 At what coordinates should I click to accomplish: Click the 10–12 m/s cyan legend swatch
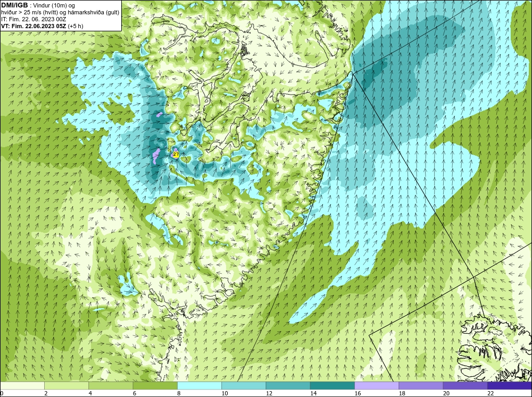point(244,386)
